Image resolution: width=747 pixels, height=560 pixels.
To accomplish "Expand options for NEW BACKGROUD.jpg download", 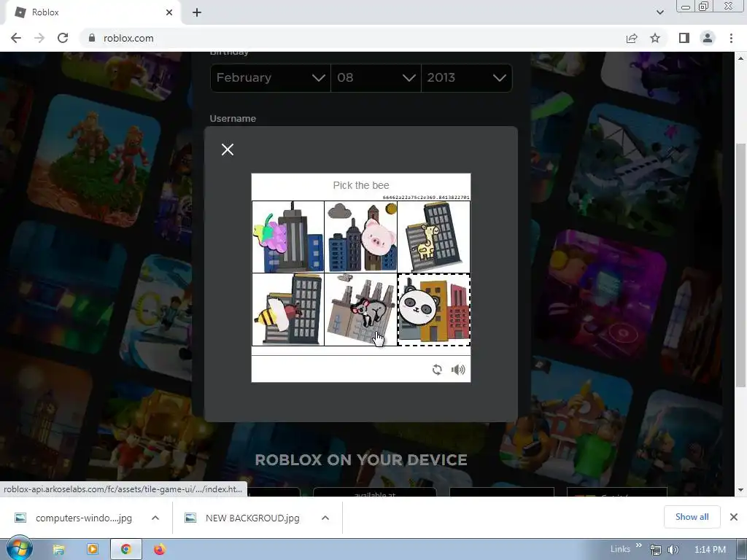I will (x=325, y=518).
